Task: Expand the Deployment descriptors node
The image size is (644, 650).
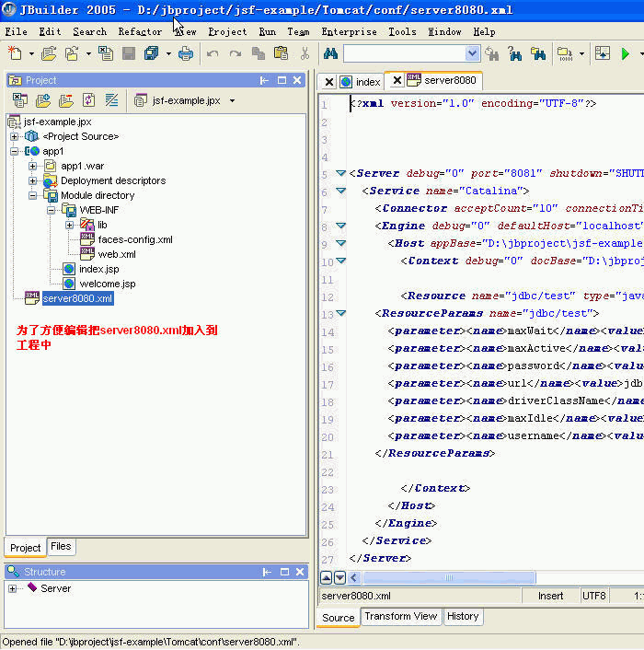Action: point(33,180)
